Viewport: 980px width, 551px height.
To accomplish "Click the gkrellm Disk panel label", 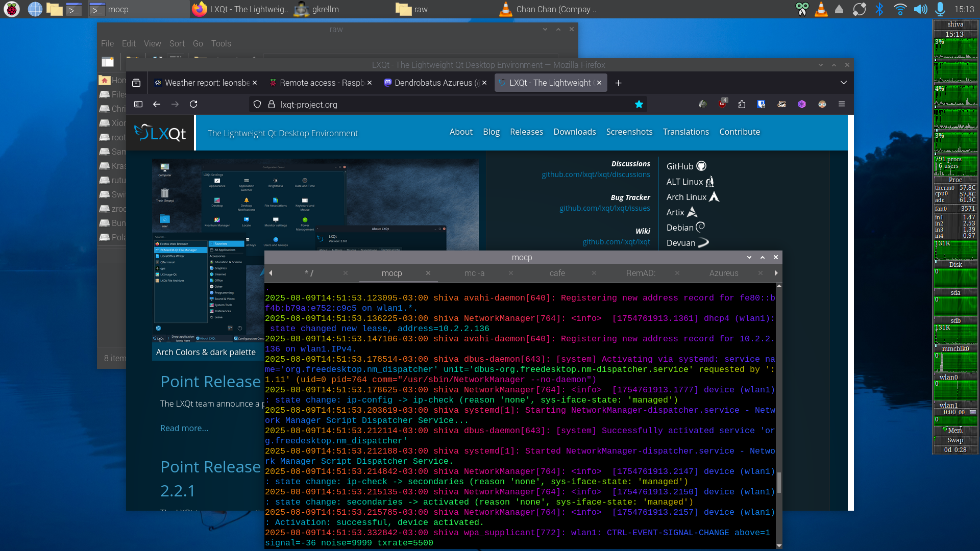I will (x=955, y=265).
